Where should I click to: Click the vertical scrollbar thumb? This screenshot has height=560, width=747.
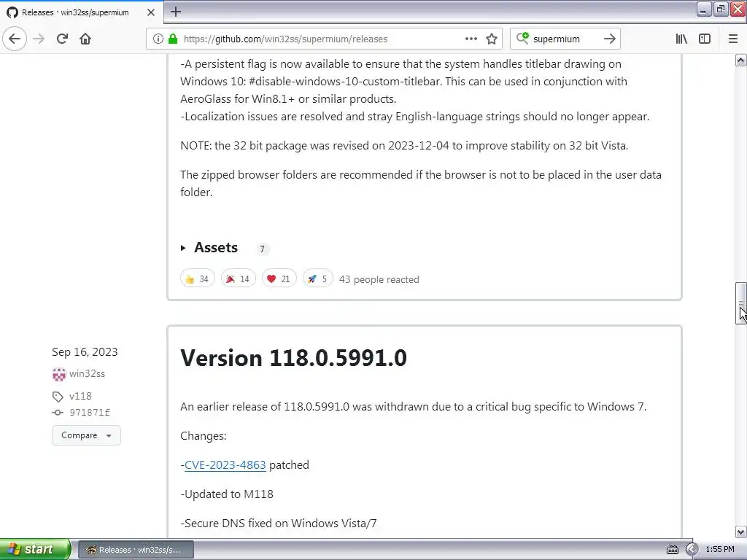pyautogui.click(x=741, y=303)
